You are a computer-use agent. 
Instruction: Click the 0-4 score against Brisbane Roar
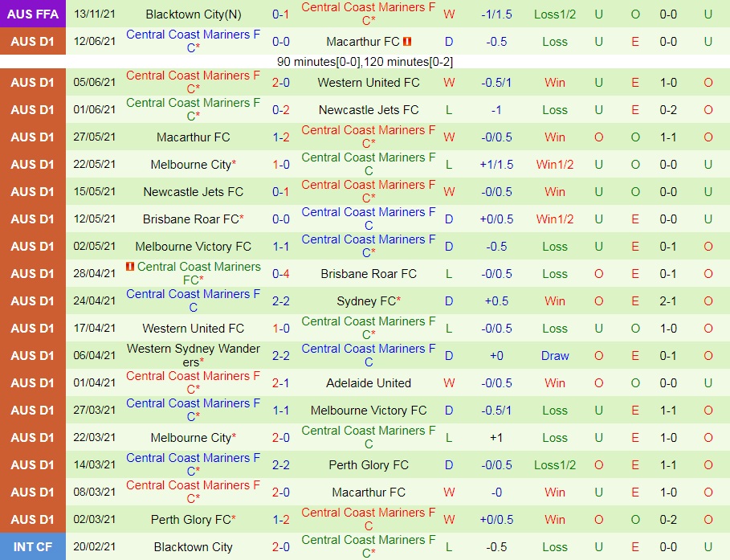281,274
